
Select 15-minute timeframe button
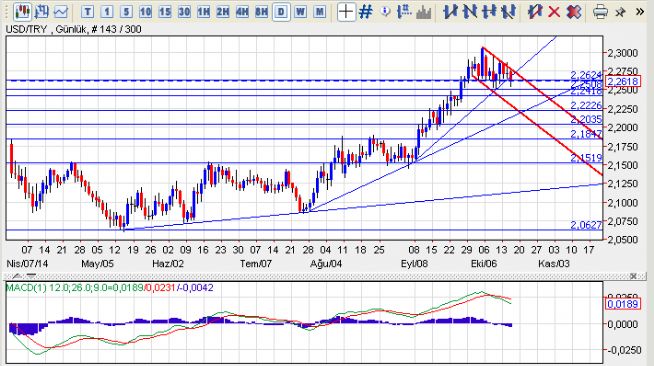(x=165, y=12)
